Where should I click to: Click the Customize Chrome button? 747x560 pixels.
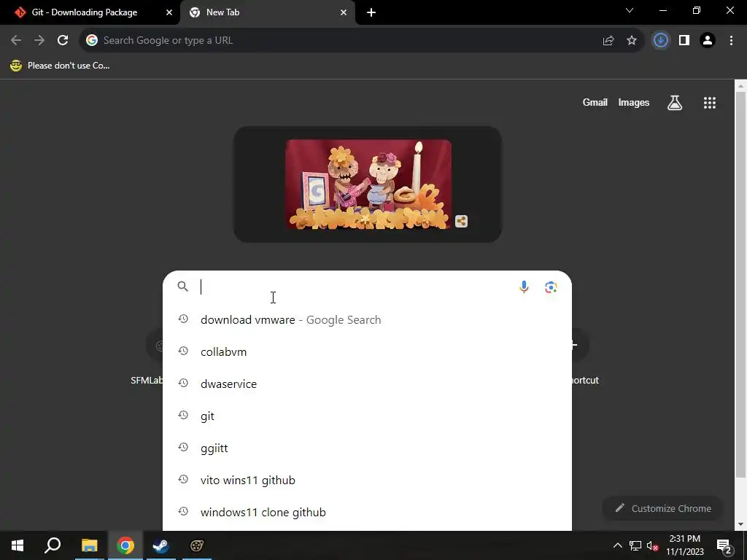tap(662, 508)
